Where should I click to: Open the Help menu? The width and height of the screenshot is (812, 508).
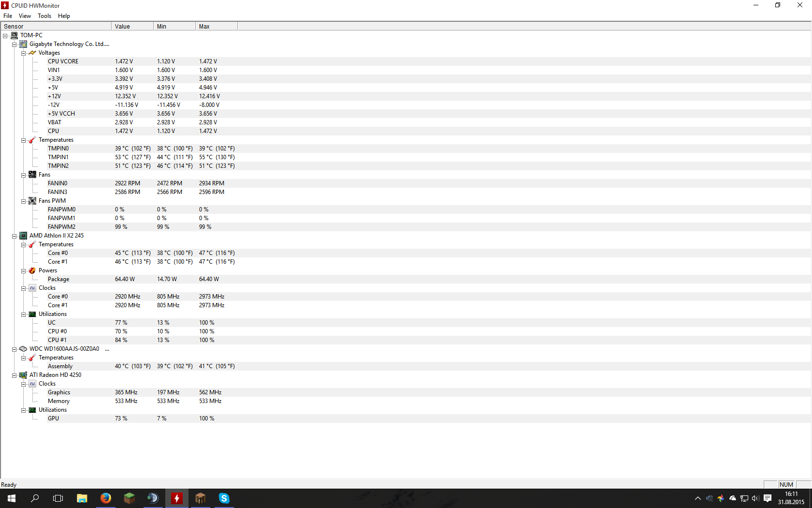coord(64,16)
